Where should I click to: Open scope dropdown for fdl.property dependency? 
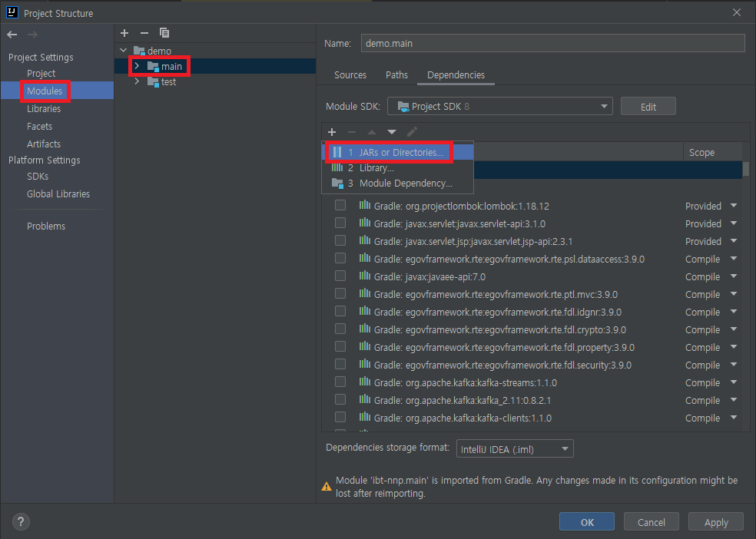point(734,347)
